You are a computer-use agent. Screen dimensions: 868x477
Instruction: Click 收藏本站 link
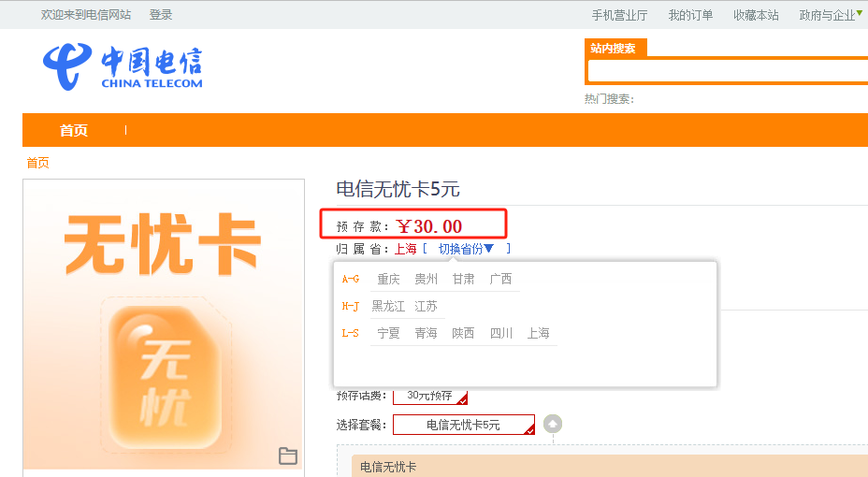click(x=756, y=15)
